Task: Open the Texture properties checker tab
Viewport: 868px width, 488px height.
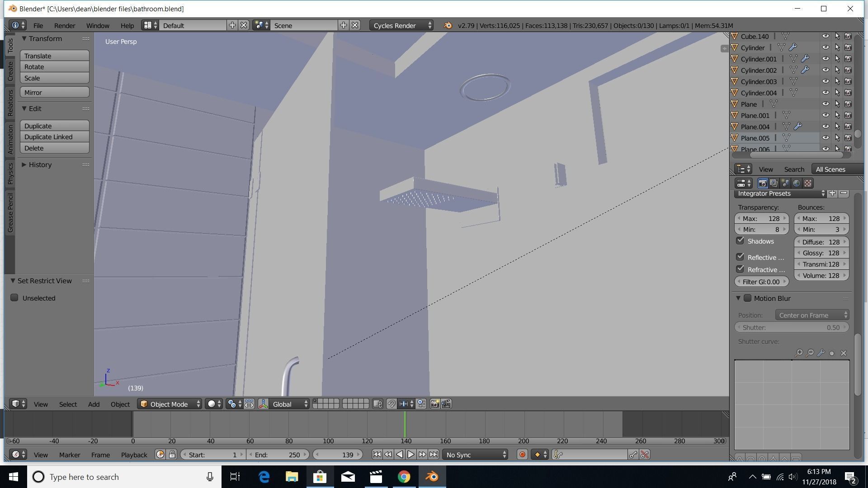Action: (x=808, y=183)
